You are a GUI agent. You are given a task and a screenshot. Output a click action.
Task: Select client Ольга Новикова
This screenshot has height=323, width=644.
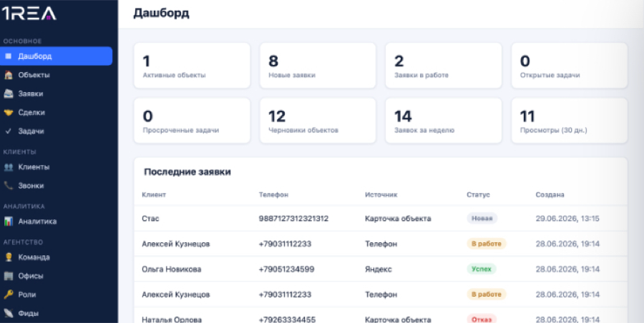point(172,269)
